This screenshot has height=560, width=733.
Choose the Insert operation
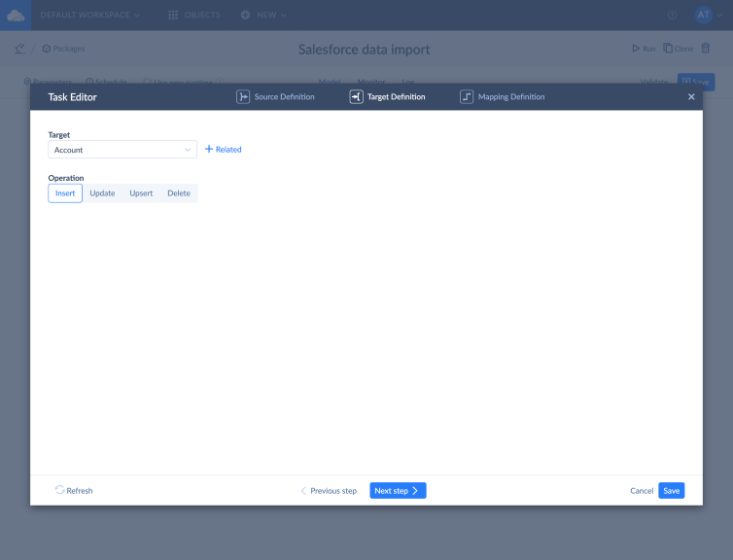pos(65,193)
